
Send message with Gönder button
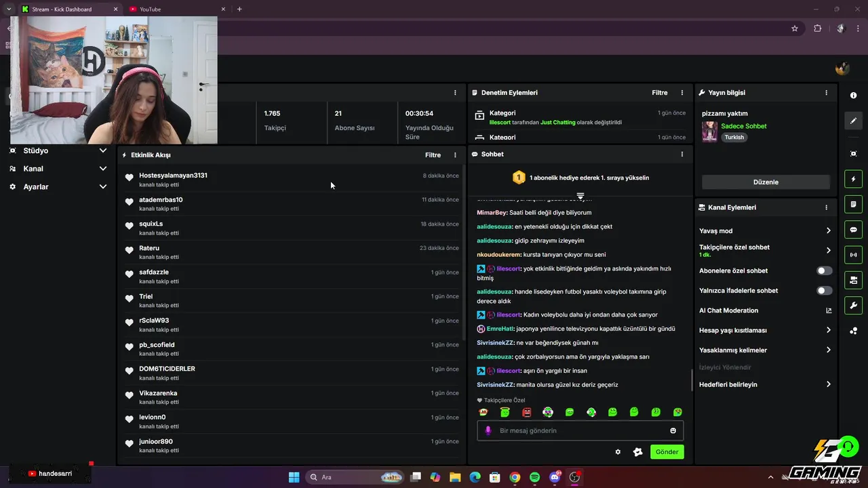(x=667, y=452)
